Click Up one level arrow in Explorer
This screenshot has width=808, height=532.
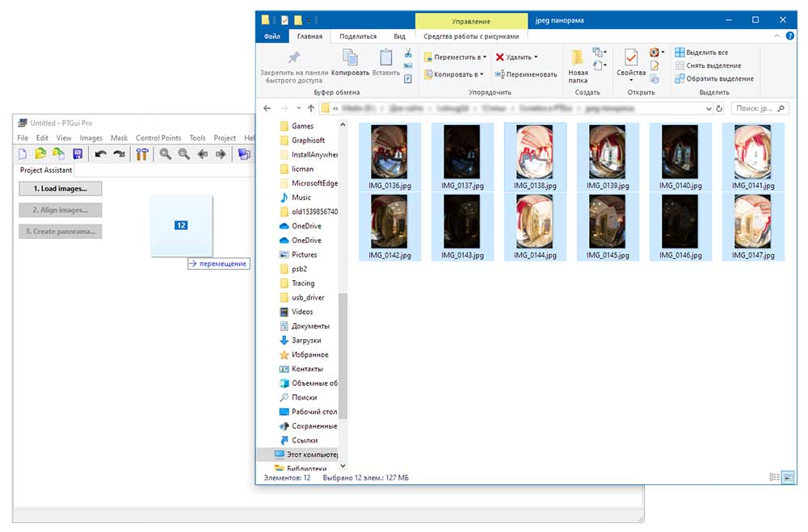click(x=311, y=108)
